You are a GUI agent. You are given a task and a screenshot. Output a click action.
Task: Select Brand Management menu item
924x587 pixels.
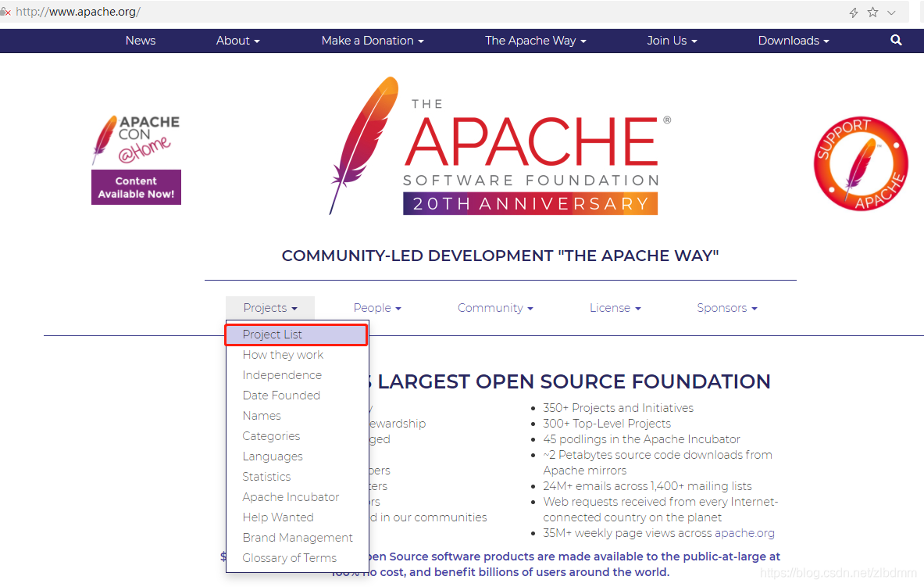(296, 538)
